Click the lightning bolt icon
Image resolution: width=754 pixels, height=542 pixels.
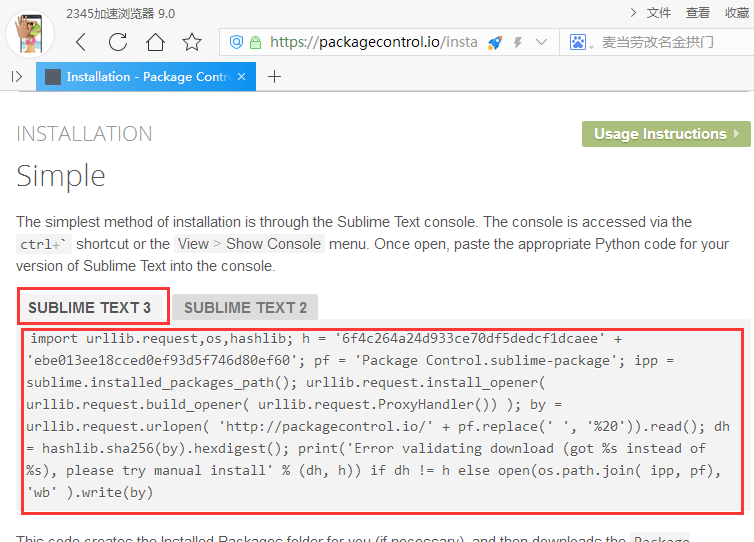tap(518, 43)
